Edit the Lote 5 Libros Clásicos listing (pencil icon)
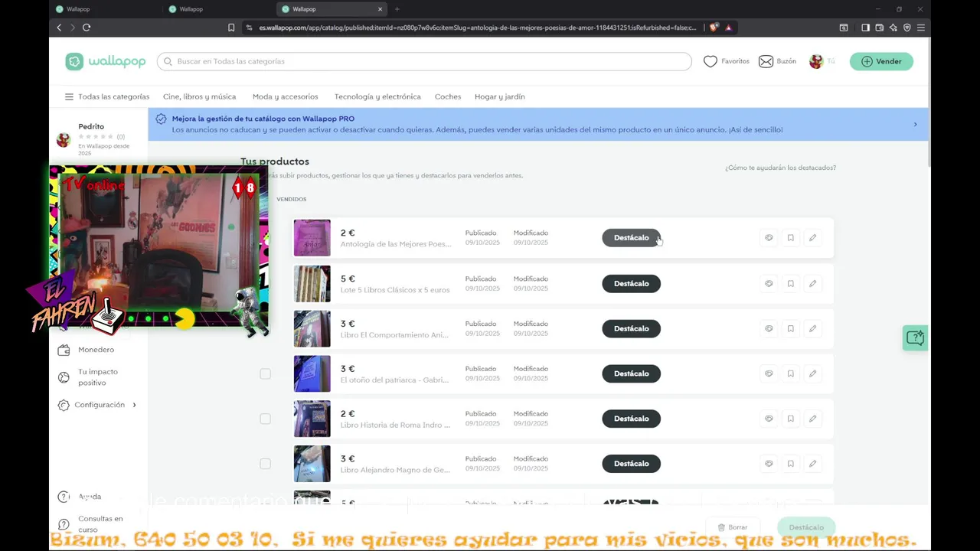Viewport: 980px width, 551px height. (x=812, y=284)
